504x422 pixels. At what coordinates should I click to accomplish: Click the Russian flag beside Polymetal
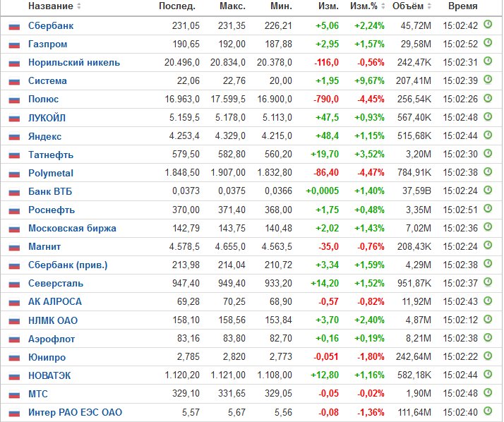(14, 174)
